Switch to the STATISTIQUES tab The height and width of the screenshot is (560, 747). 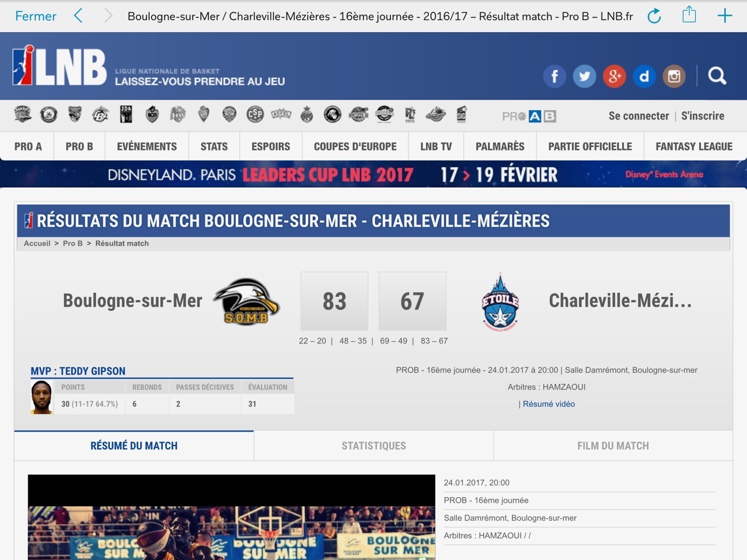(x=373, y=446)
